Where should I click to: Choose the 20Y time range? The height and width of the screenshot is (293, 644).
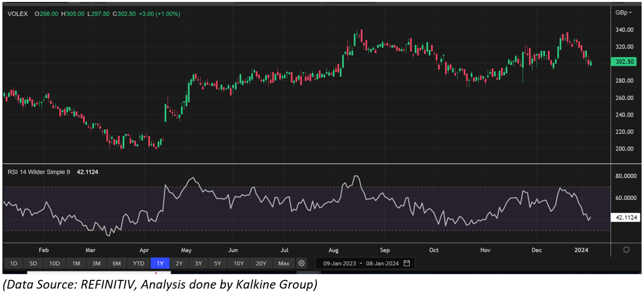261,263
